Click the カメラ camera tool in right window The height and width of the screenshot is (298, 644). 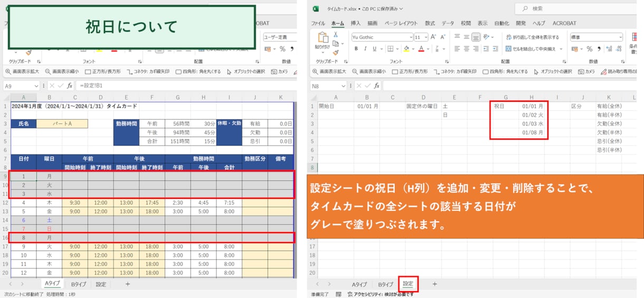click(586, 72)
